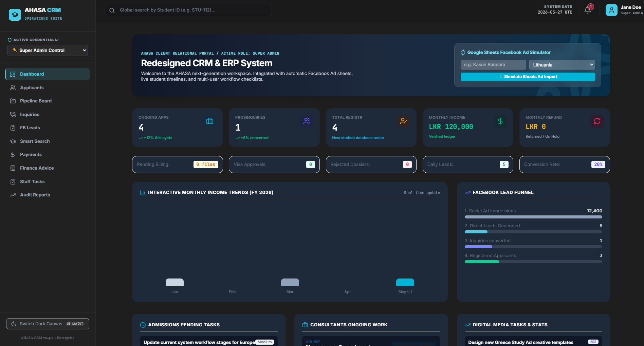Viewport: 644px width, 346px height.
Task: Click the Kasun Bandara name input field
Action: coord(493,65)
